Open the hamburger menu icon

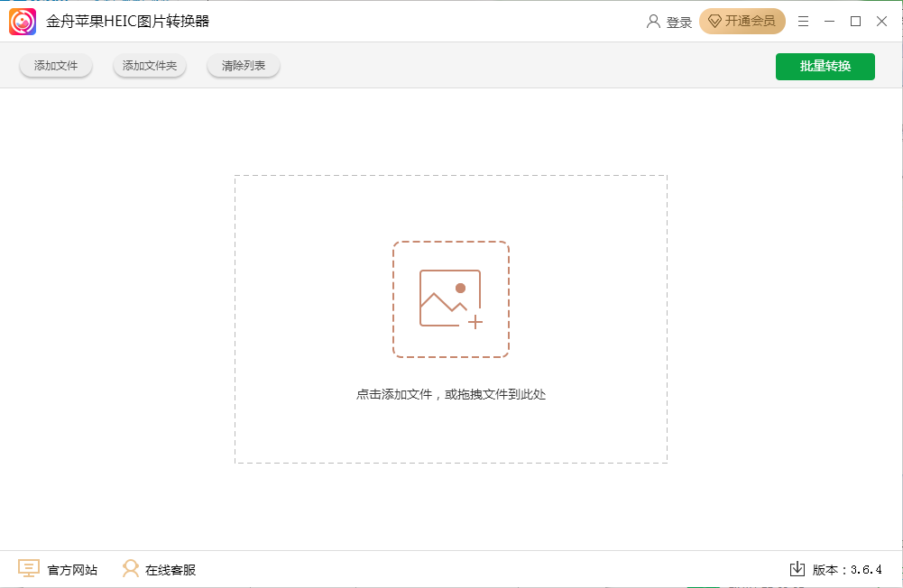[803, 22]
